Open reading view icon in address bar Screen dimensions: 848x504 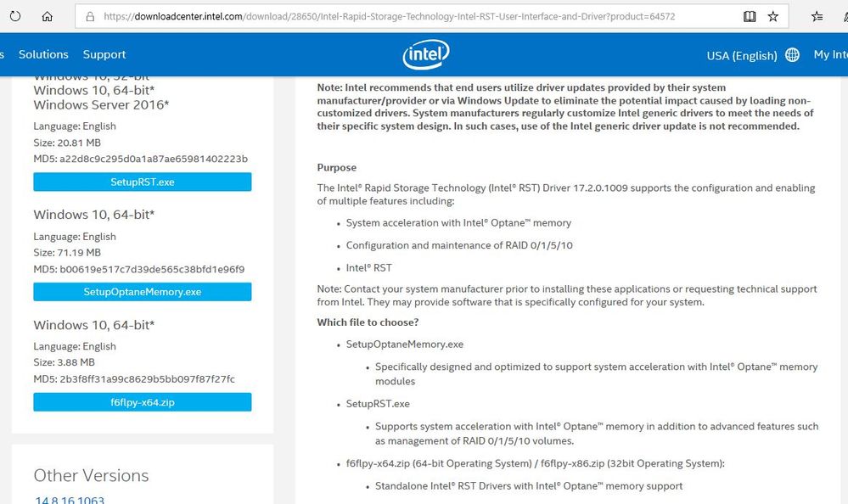click(x=750, y=16)
